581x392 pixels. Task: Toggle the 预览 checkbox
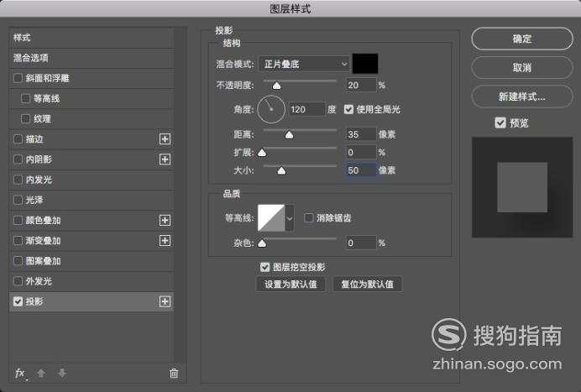tap(500, 123)
